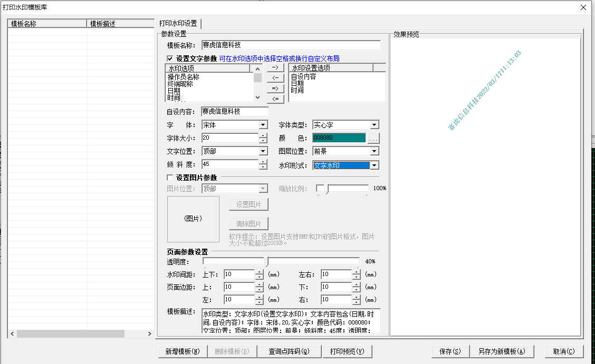
Task: Click template list horizontal scrollbar right arrow
Action: click(149, 333)
